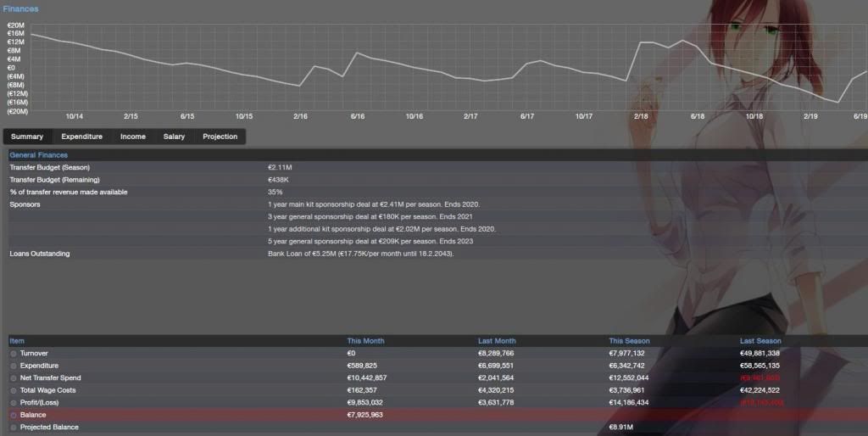Click Profit/(Loss) this season €14,186,434
Image resolution: width=868 pixels, height=436 pixels.
629,403
